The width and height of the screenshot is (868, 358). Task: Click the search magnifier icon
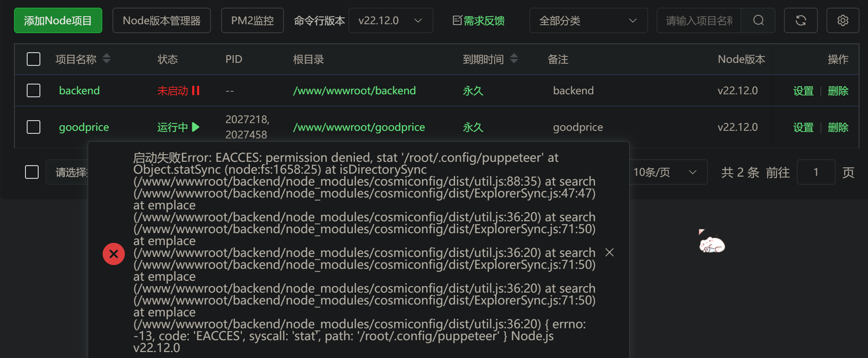point(758,20)
